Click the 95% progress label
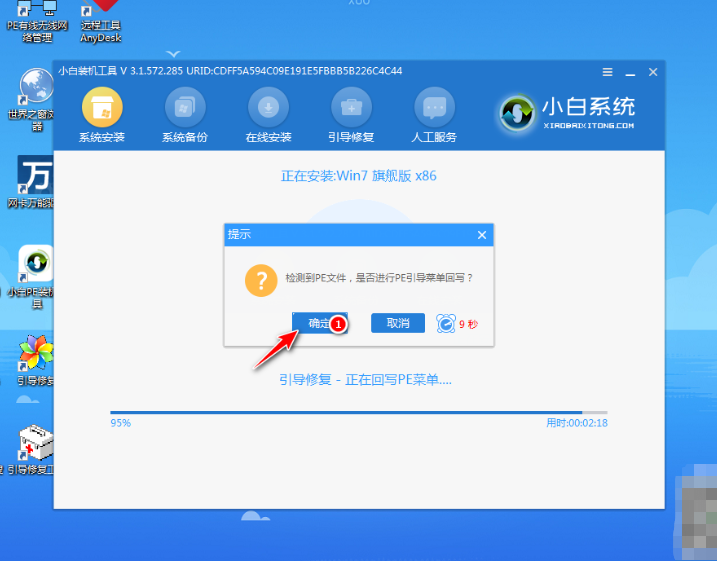 pyautogui.click(x=121, y=423)
